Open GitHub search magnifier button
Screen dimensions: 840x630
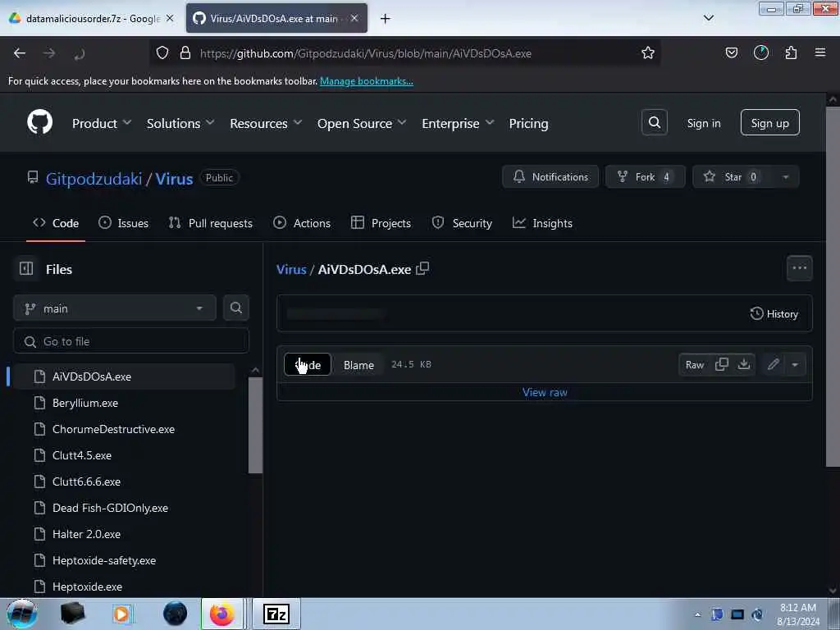654,123
